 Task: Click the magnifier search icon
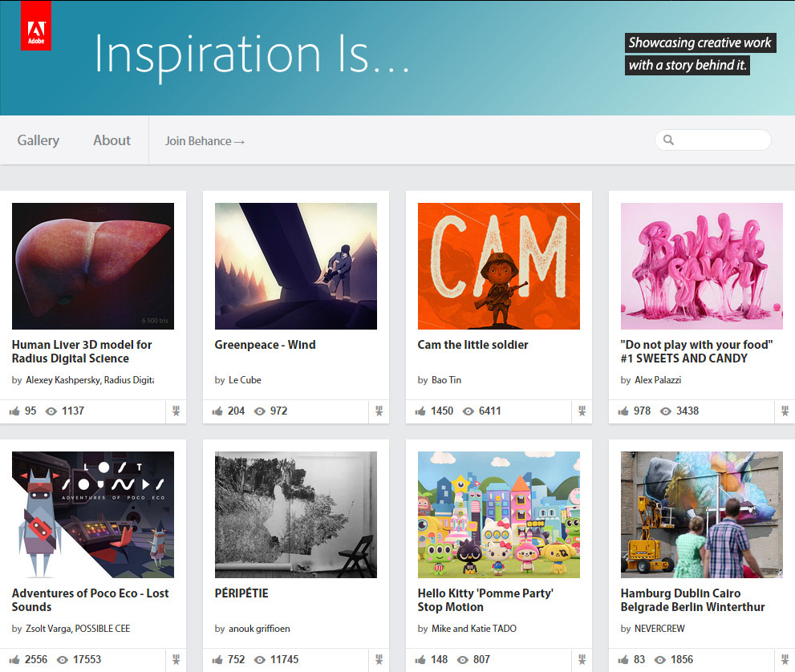[668, 140]
